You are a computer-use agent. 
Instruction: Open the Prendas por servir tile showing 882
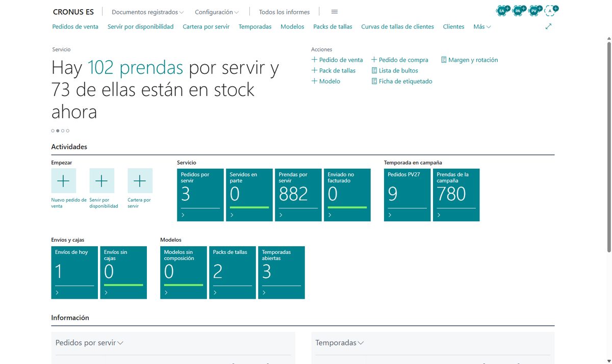(298, 195)
